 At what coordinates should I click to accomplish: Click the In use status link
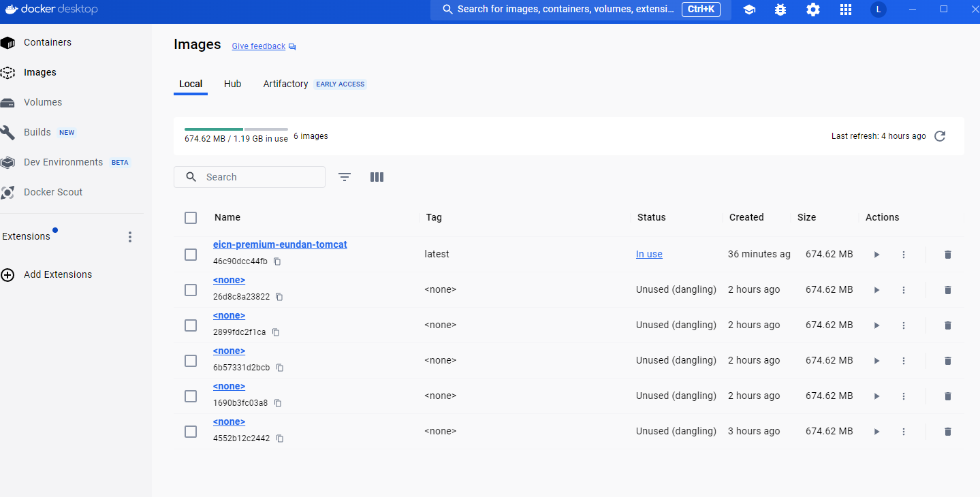pos(649,254)
